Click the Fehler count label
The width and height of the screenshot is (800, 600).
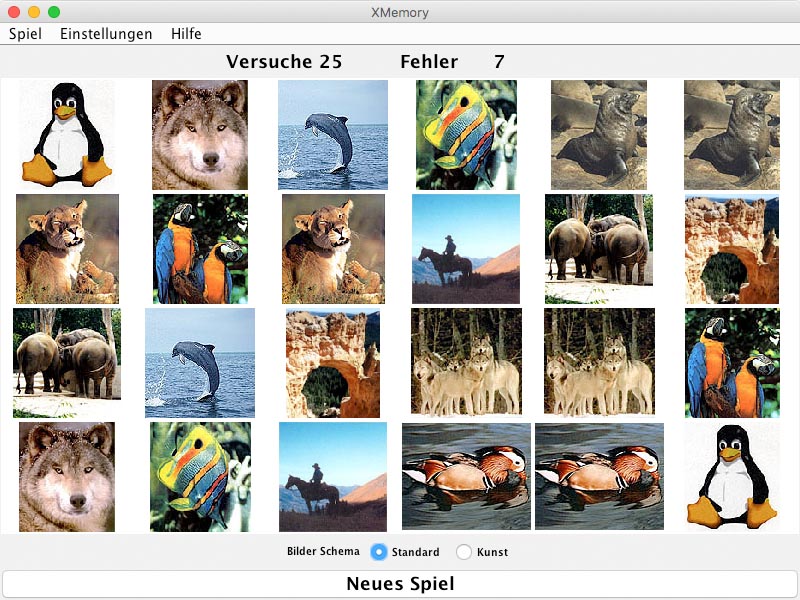click(x=429, y=62)
